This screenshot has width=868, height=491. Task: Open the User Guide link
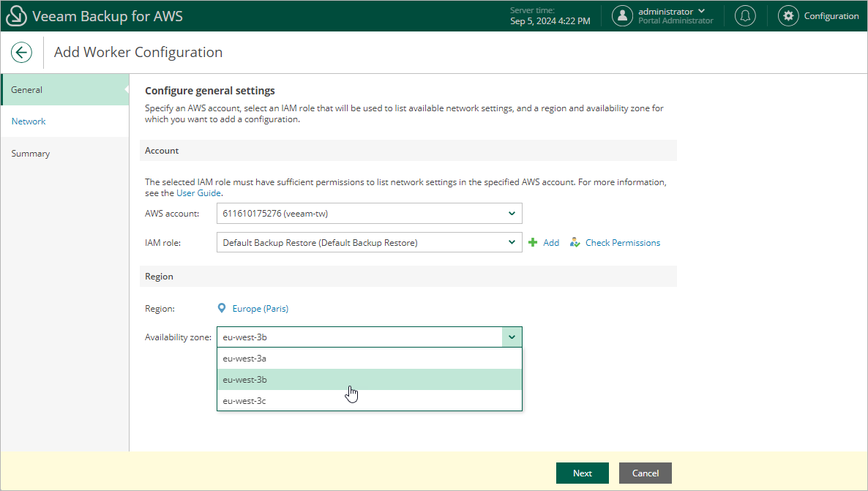coord(198,193)
